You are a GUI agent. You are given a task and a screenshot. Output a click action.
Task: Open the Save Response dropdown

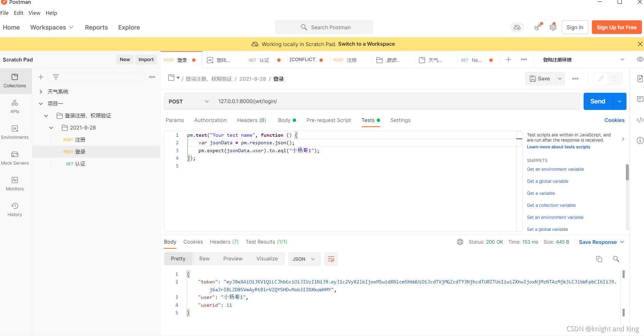601,242
